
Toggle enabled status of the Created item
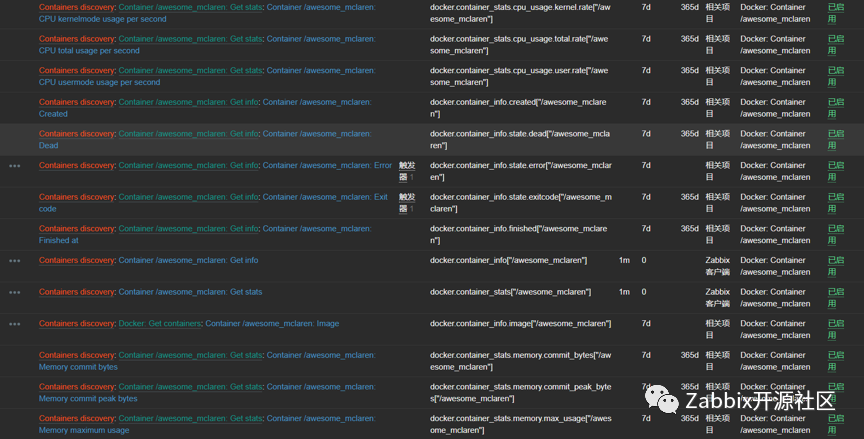click(836, 108)
